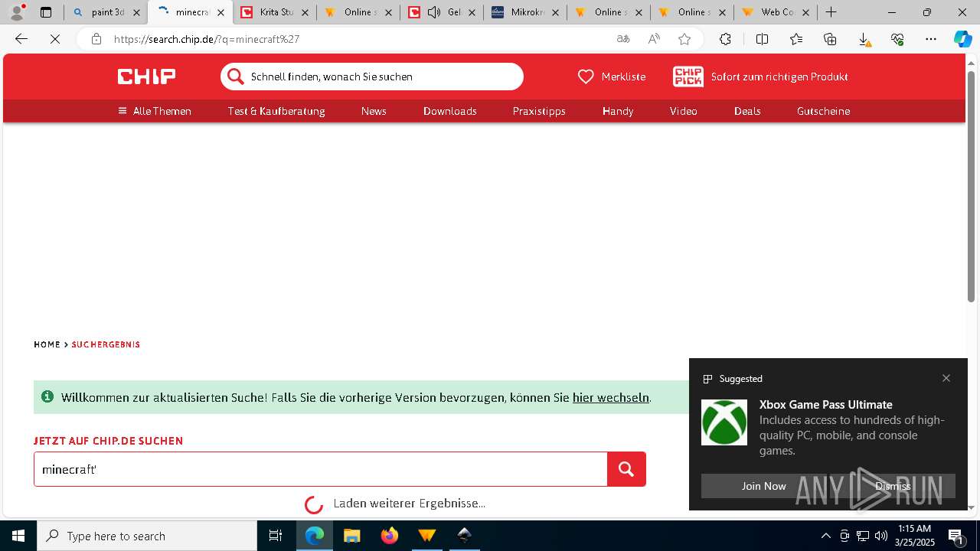Click the page vertical scrollbar
Screen dimensions: 980x551
pyautogui.click(x=971, y=186)
